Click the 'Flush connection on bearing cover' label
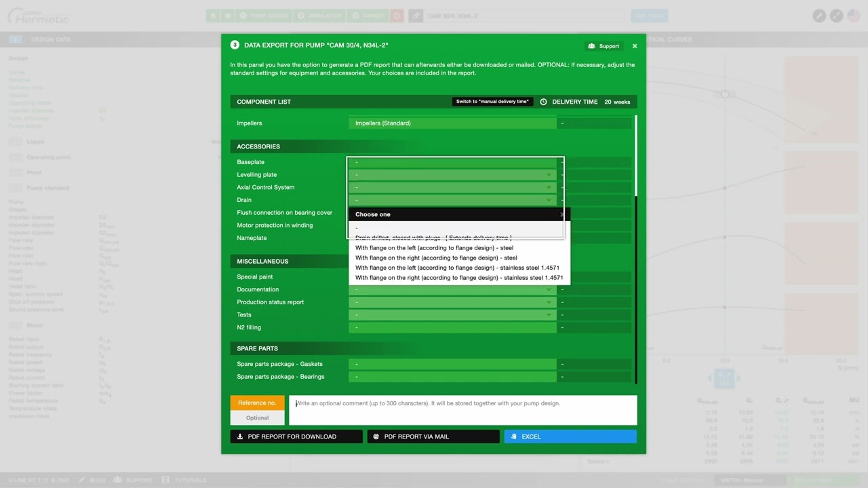868x488 pixels. [x=284, y=213]
